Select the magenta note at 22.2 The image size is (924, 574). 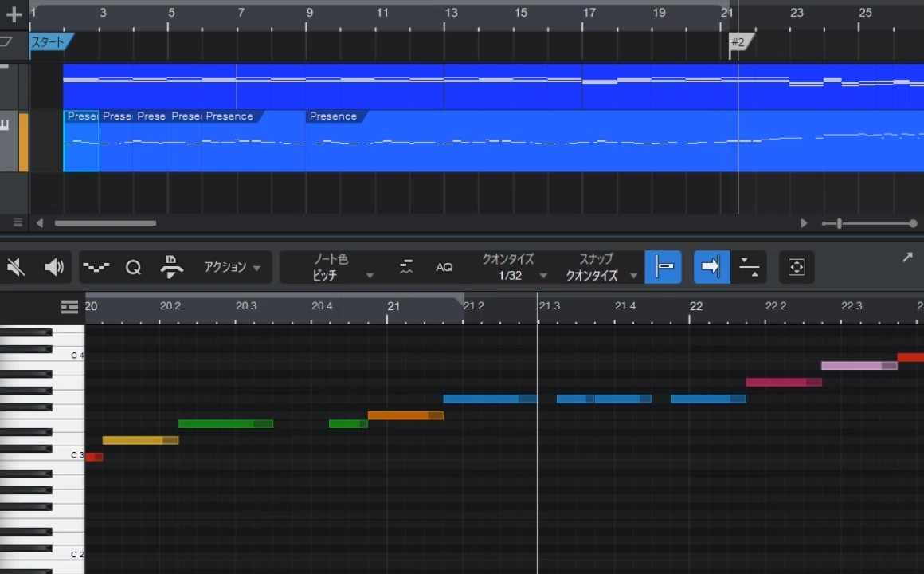(x=784, y=383)
